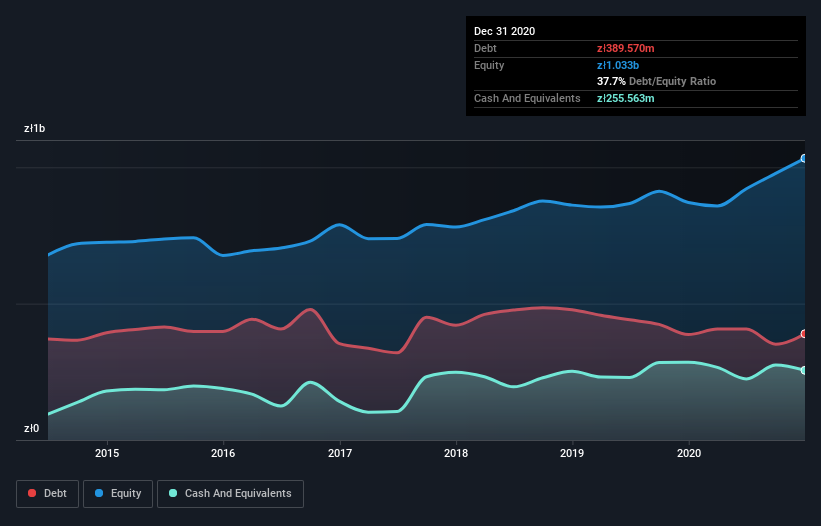Viewport: 821px width, 526px height.
Task: Click the Equity label in tooltip
Action: pyautogui.click(x=489, y=65)
